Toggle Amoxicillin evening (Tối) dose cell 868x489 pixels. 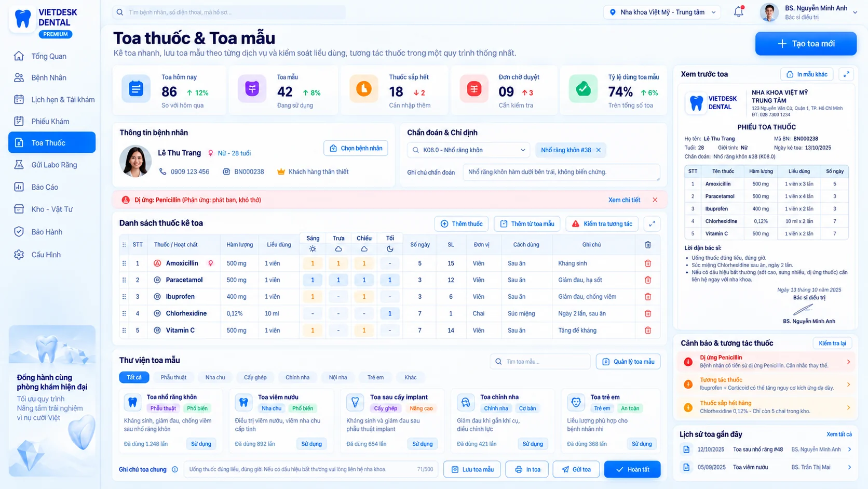(390, 263)
